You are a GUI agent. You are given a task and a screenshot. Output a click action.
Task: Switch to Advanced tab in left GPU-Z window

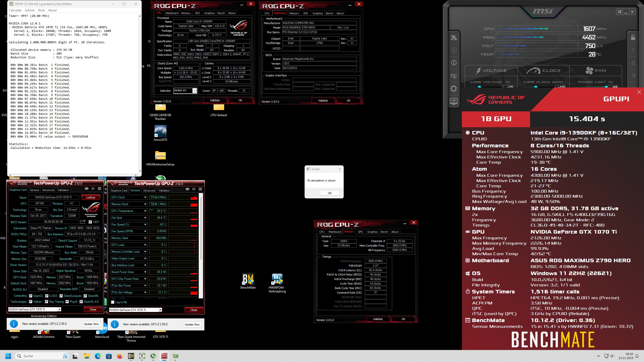[x=48, y=190]
